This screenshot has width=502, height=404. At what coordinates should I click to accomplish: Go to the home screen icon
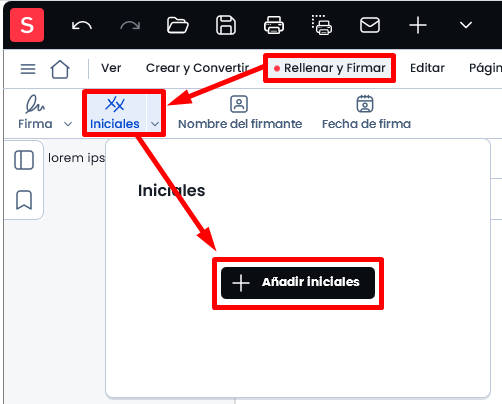tap(60, 69)
